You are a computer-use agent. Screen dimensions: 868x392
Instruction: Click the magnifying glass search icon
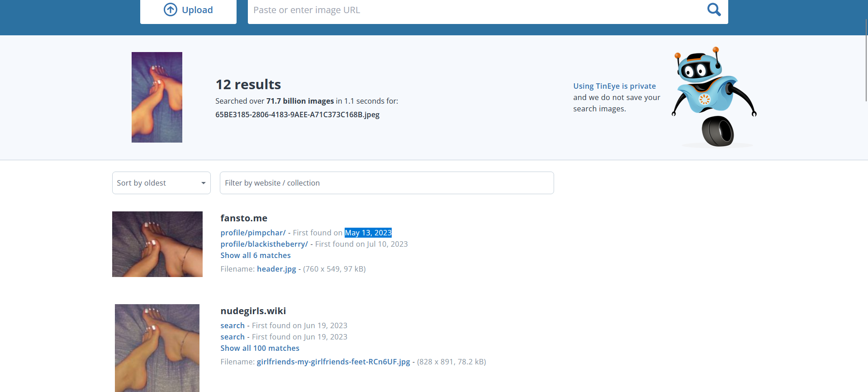(x=714, y=10)
